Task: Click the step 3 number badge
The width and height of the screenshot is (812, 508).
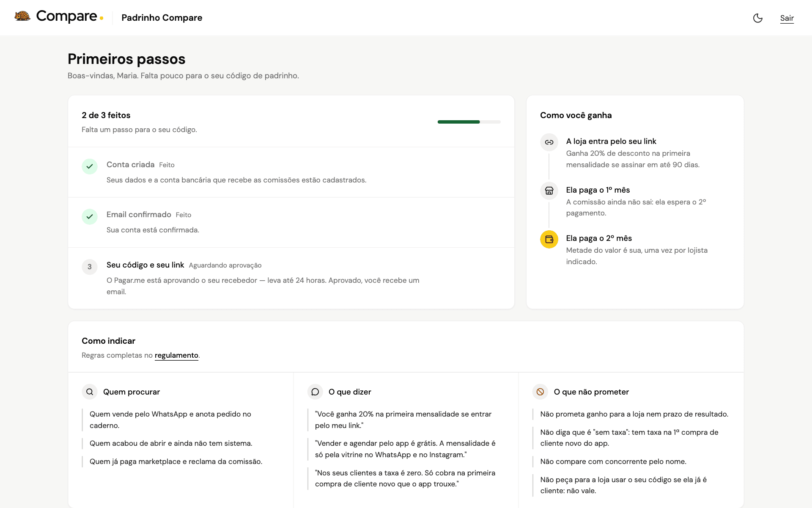Action: 90,267
